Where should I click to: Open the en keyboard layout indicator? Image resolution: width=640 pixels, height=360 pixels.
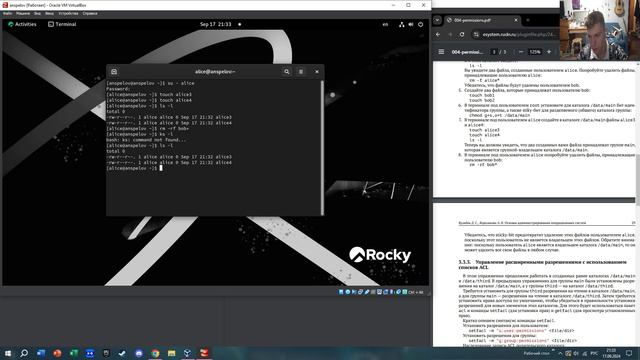coord(385,24)
